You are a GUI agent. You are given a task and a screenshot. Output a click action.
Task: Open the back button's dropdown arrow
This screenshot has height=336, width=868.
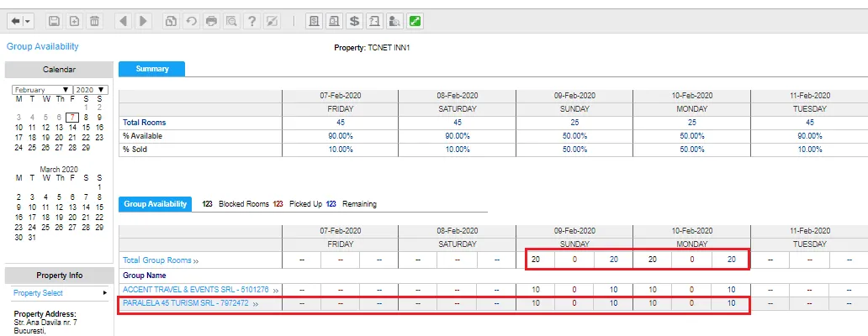click(x=27, y=22)
